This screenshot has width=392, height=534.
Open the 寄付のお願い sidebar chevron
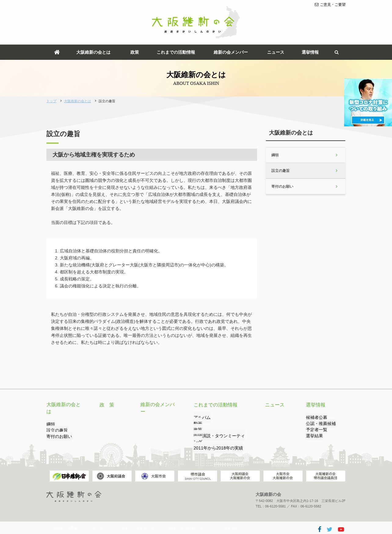tap(336, 186)
